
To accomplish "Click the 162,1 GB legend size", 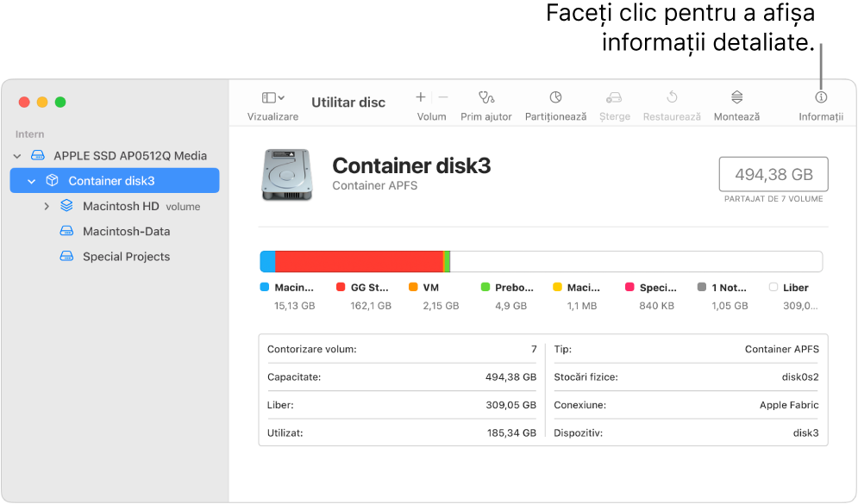I will pos(371,306).
